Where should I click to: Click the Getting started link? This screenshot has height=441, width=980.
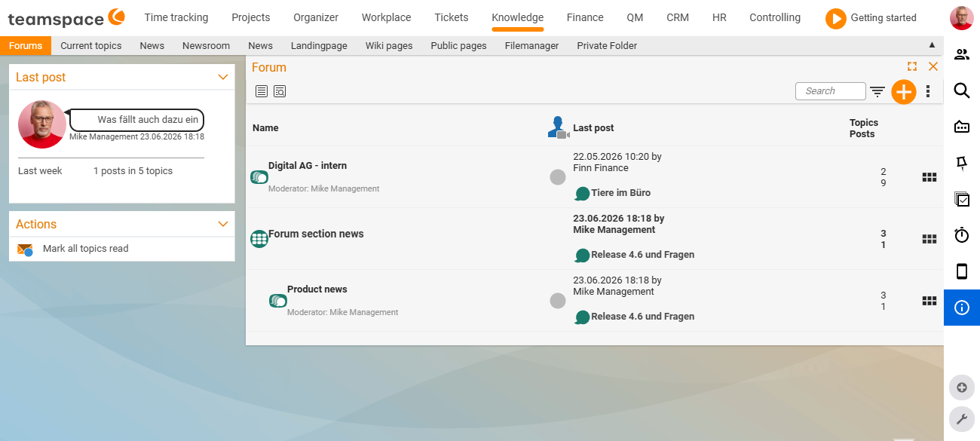[x=884, y=17]
